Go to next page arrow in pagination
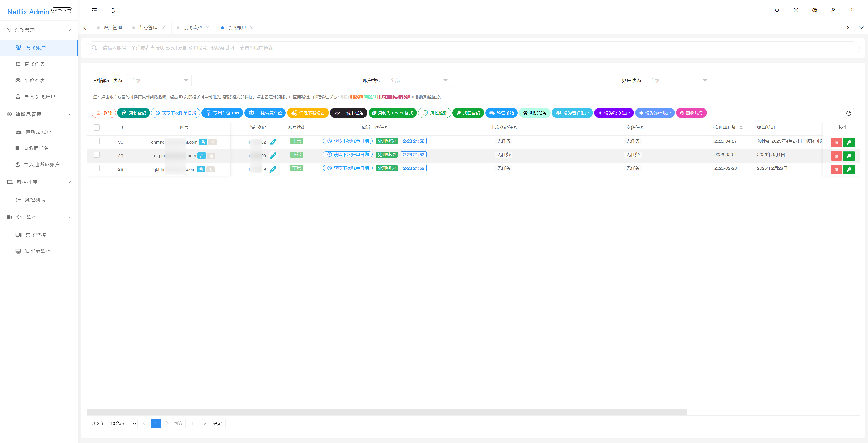 [167, 423]
